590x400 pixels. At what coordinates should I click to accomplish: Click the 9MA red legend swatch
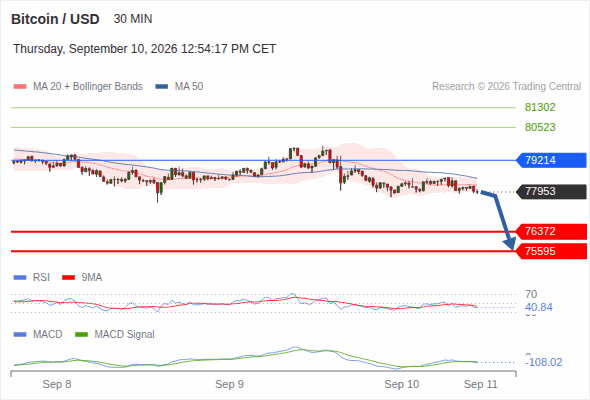[x=68, y=278]
